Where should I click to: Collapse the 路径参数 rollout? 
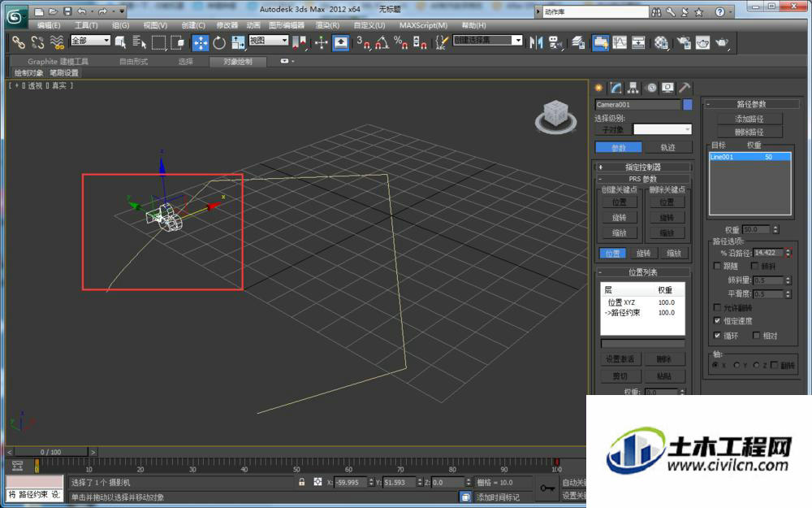point(751,104)
